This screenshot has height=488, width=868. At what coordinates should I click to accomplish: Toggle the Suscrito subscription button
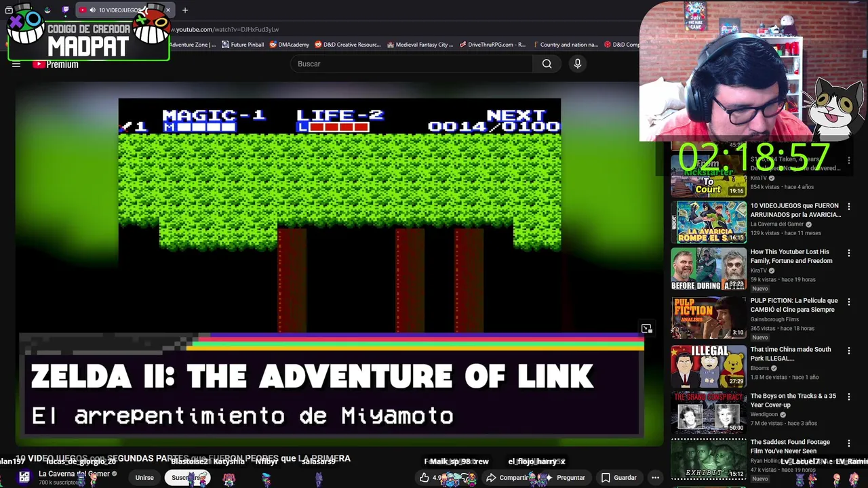[x=187, y=478]
